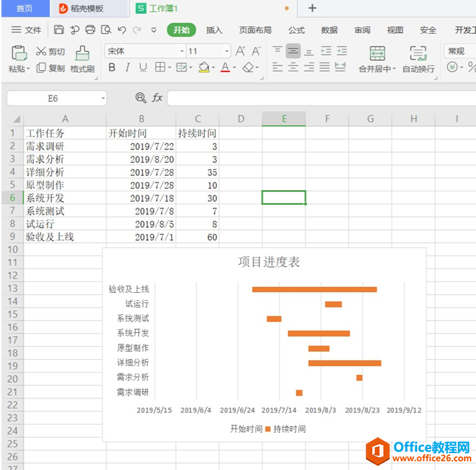Increase indent icon

[342, 51]
